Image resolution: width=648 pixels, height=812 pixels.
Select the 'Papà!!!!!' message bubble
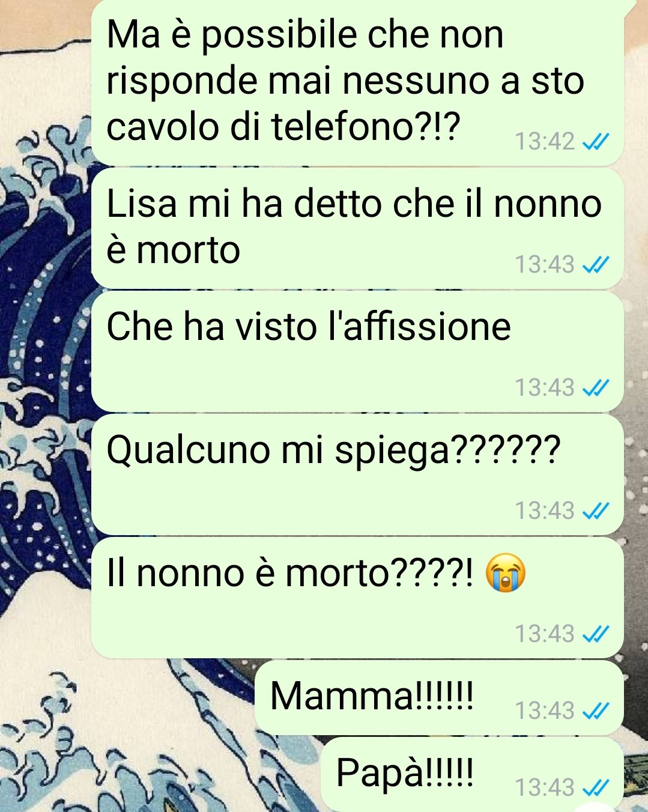coord(472,775)
